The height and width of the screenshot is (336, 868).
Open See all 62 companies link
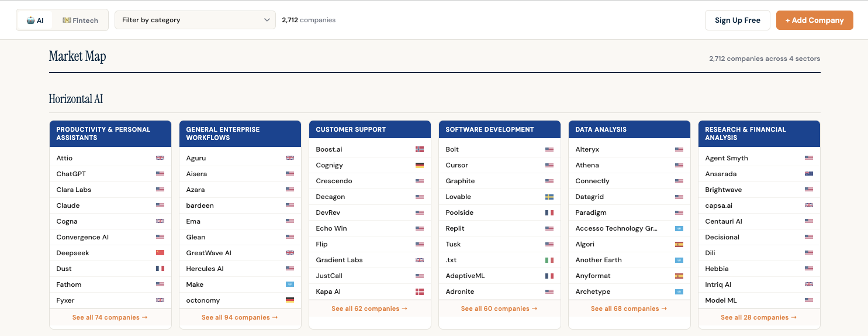point(369,308)
